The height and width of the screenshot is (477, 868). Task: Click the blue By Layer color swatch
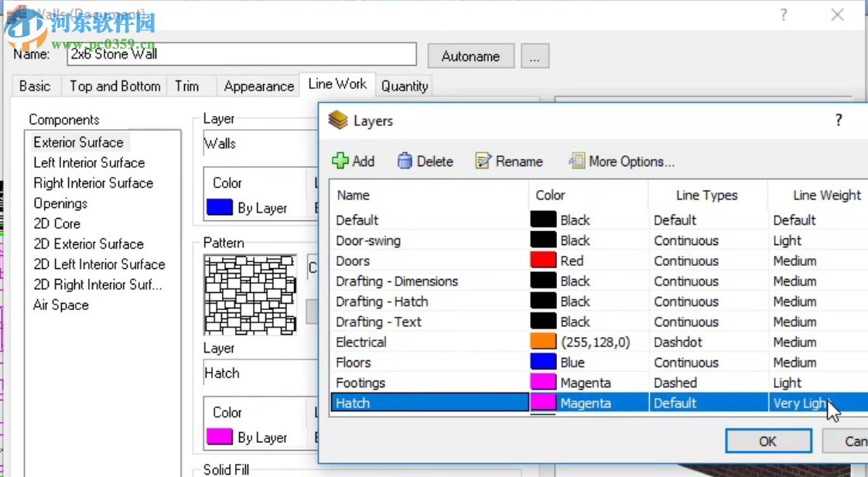click(220, 207)
